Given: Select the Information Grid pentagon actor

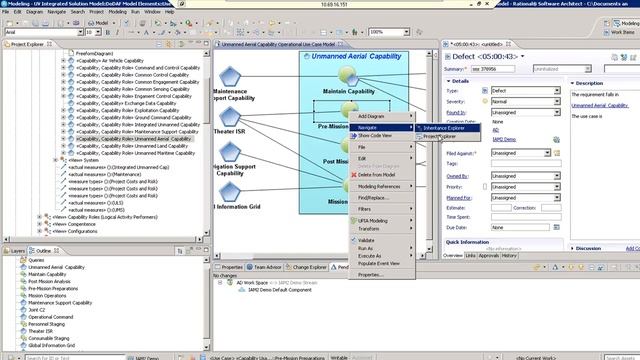Looking at the screenshot, I should 229,192.
